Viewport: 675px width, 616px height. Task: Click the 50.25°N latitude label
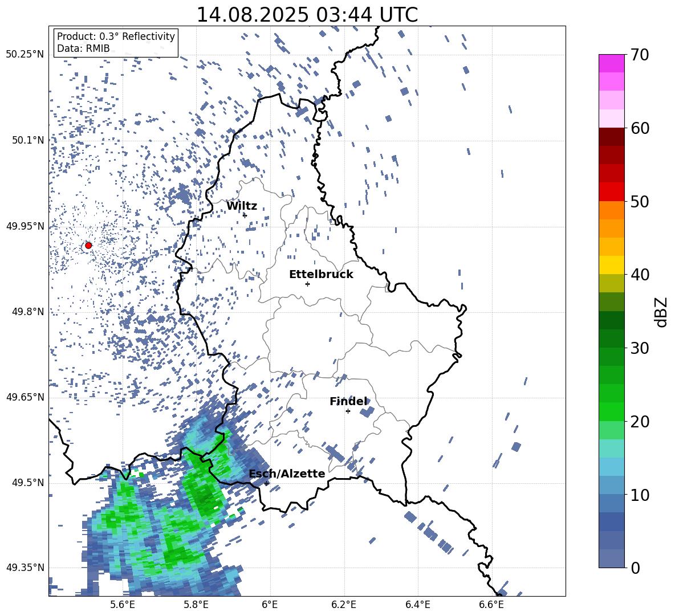coord(25,55)
